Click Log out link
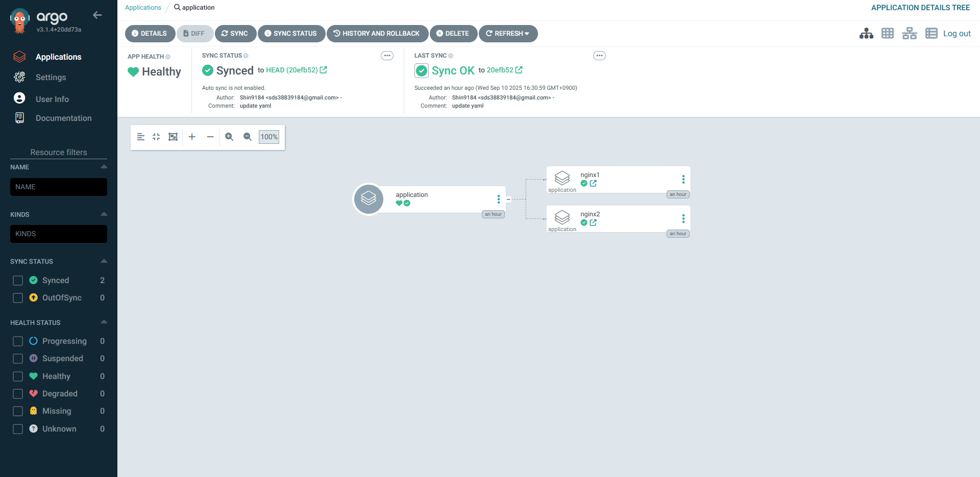The height and width of the screenshot is (477, 980). (957, 34)
